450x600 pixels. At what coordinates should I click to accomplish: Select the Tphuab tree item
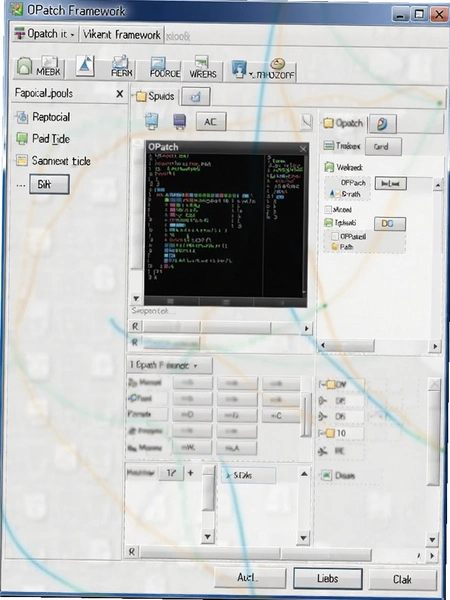pos(341,223)
